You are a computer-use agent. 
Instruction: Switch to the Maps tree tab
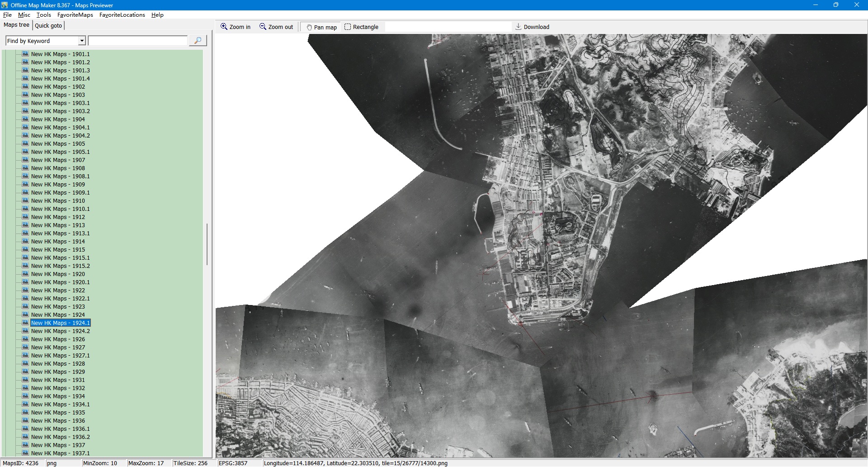pos(16,25)
